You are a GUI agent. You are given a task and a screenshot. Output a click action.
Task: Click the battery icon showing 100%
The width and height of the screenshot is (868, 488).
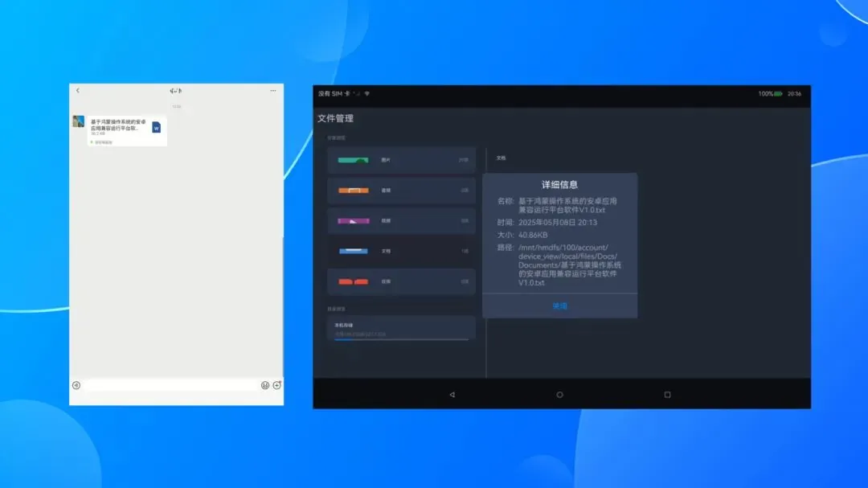(778, 93)
